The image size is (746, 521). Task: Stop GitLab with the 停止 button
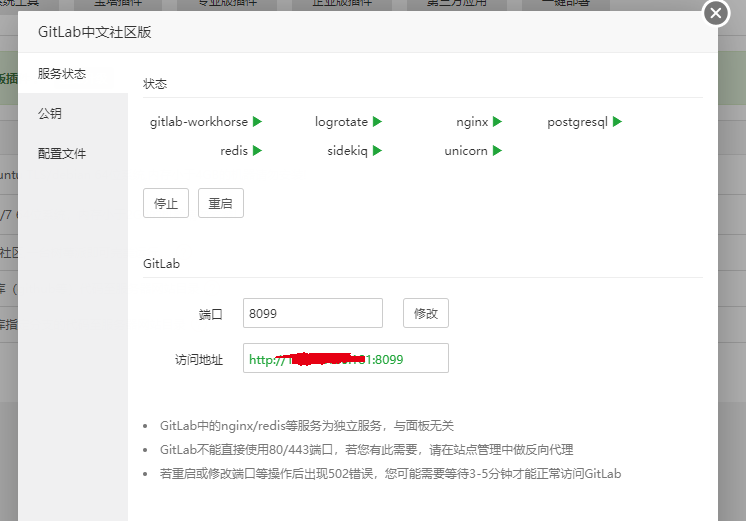click(166, 203)
